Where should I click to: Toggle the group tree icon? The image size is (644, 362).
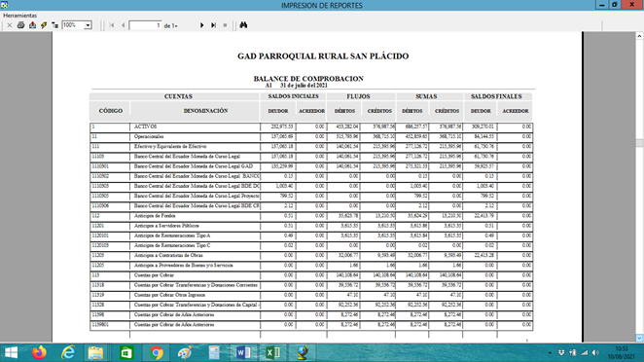coord(54,25)
